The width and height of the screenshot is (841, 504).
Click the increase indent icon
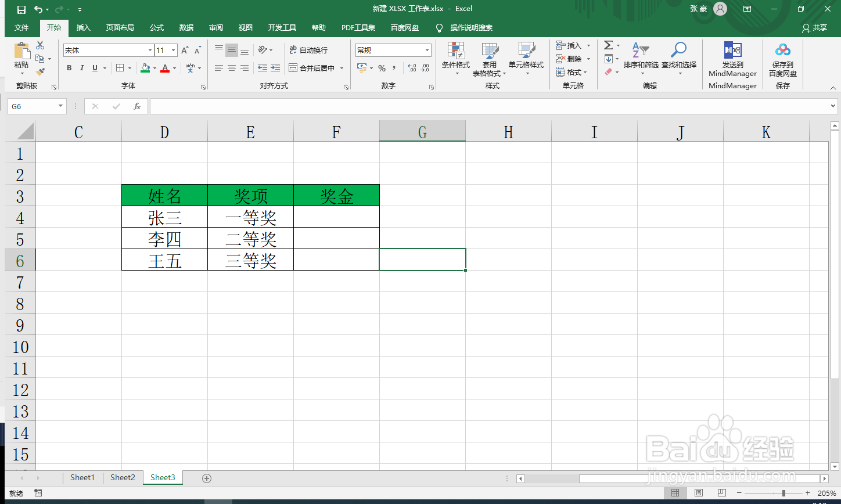[275, 68]
